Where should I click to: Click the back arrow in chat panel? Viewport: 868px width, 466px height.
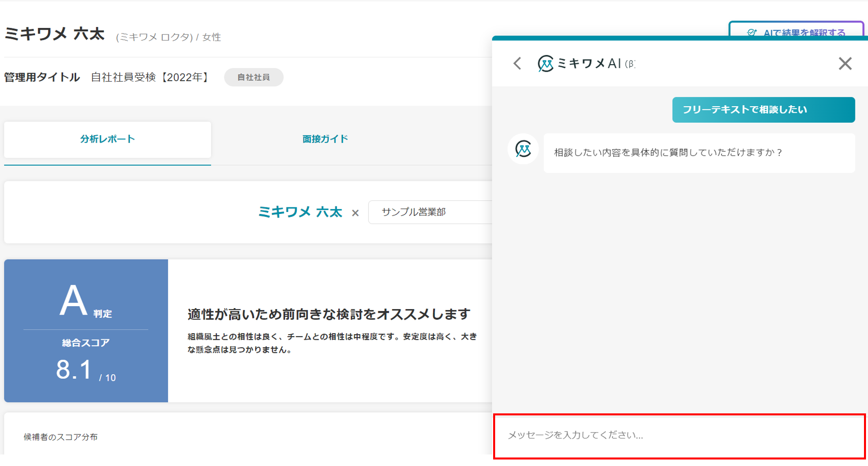coord(518,64)
